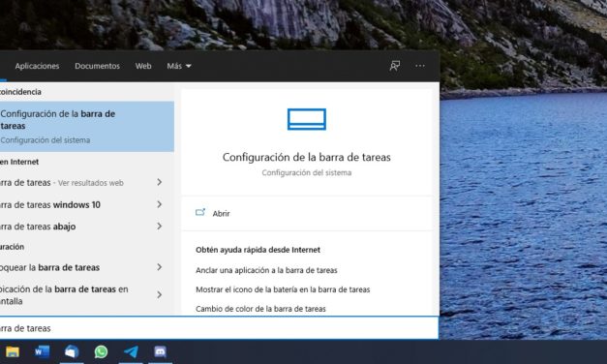
Task: Expand arrow for 'ubicación de la barra de tareas'
Action: coord(159,294)
